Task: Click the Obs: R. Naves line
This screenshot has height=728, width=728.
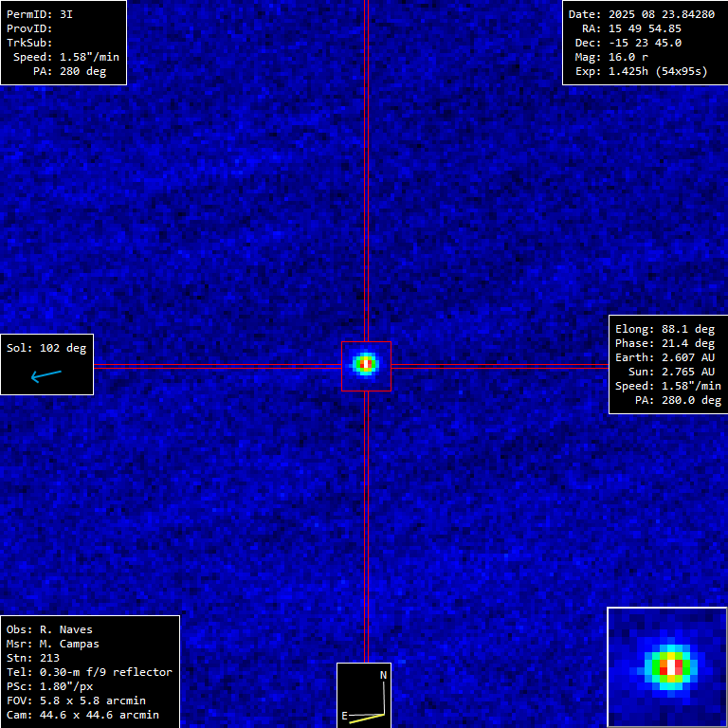Action: click(49, 629)
